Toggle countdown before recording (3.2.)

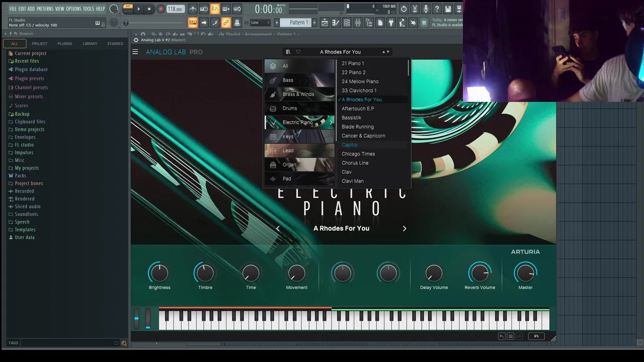click(215, 9)
